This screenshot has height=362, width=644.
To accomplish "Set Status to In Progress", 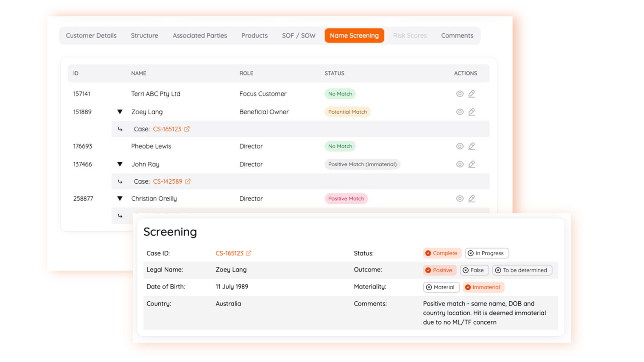I will (x=487, y=253).
